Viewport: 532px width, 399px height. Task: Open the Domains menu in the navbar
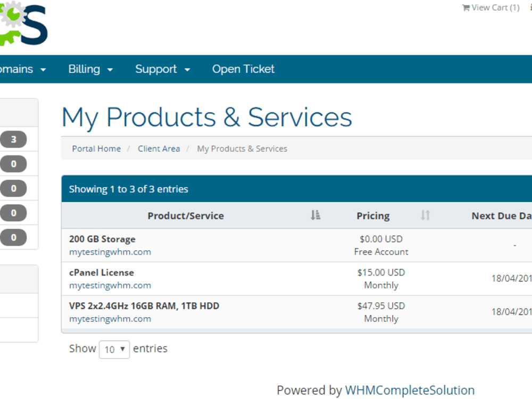pyautogui.click(x=21, y=69)
